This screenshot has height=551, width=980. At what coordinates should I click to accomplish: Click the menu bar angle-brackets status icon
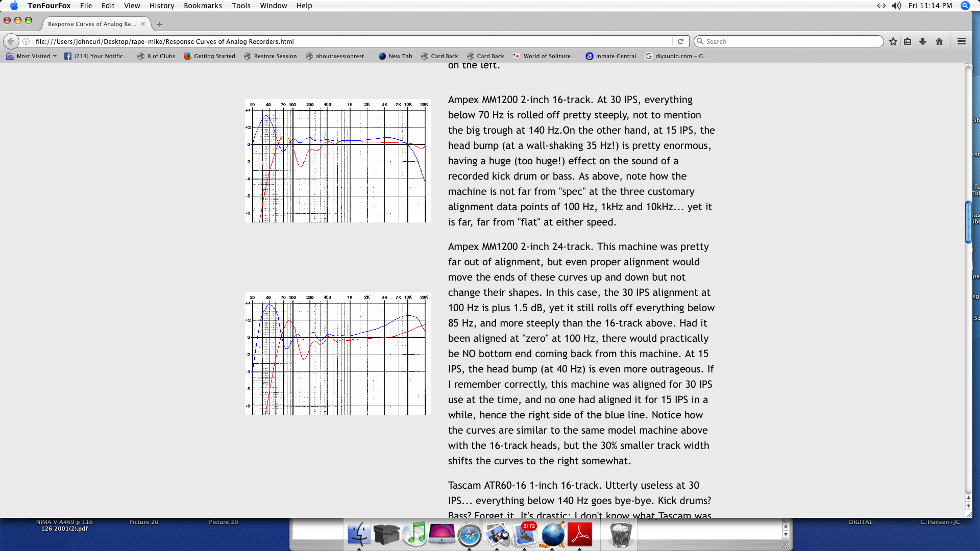(881, 6)
